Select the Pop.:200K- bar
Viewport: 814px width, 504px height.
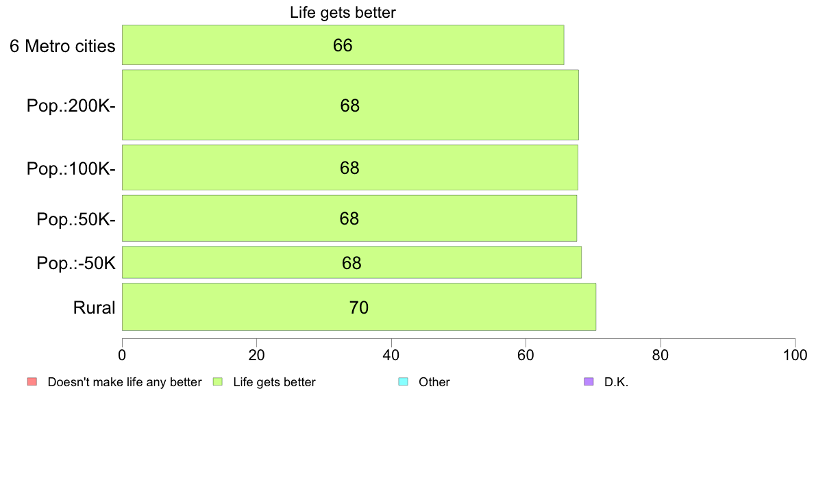pyautogui.click(x=350, y=105)
